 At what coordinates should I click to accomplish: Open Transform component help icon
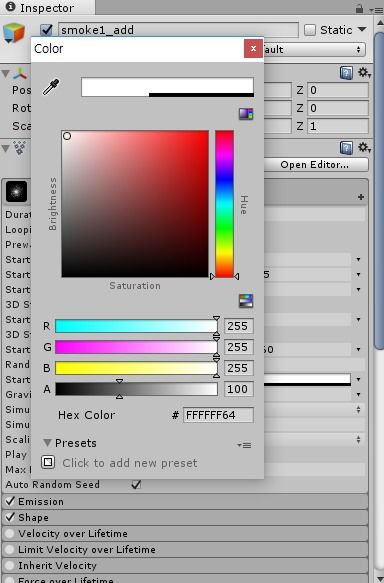(x=346, y=73)
